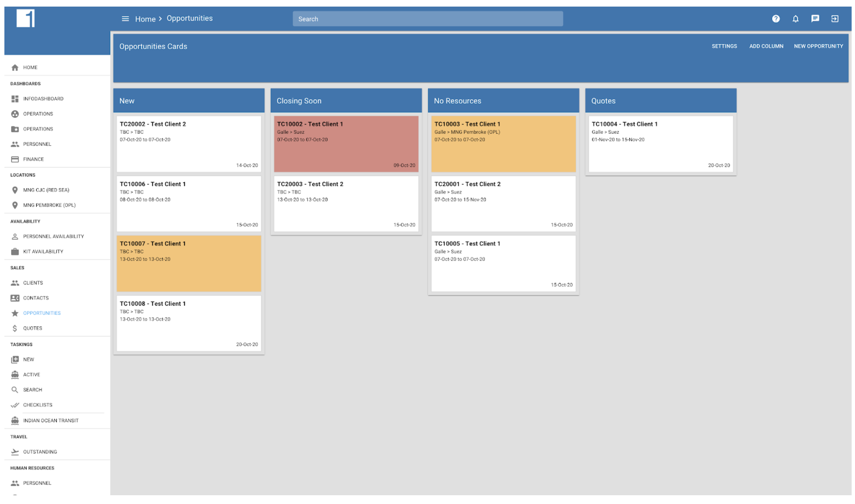The height and width of the screenshot is (504, 855).
Task: Click the MNG CJC location pin icon
Action: tap(15, 190)
